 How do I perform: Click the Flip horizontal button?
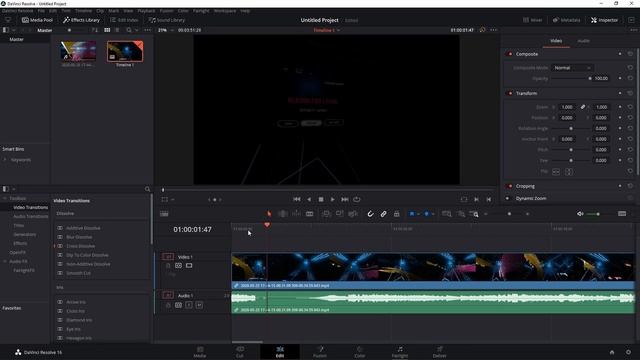(556, 172)
